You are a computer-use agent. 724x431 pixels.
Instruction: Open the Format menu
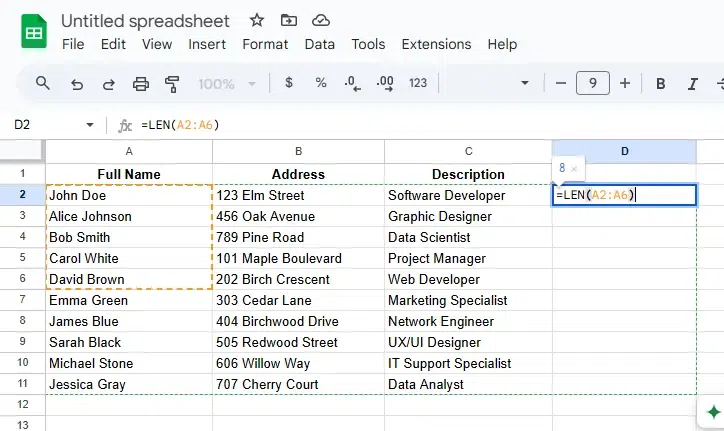pyautogui.click(x=265, y=44)
